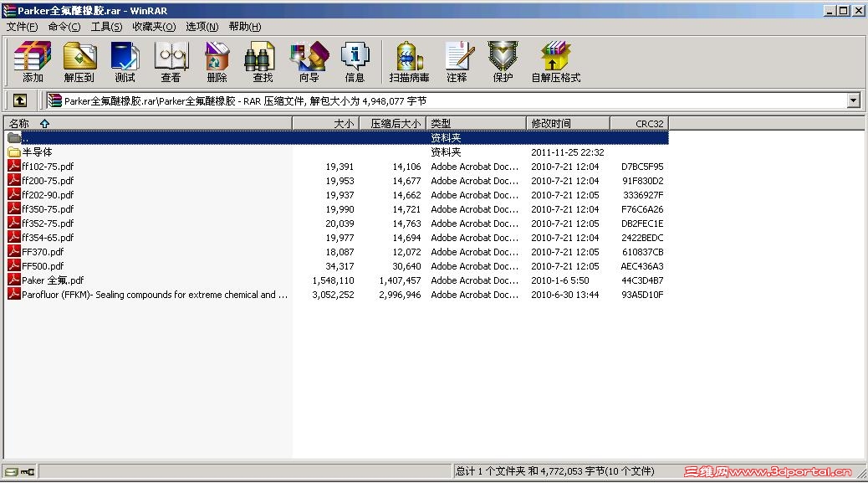This screenshot has height=483, width=868.
Task: Click date 2011-11-25 22:32
Action: pos(568,152)
